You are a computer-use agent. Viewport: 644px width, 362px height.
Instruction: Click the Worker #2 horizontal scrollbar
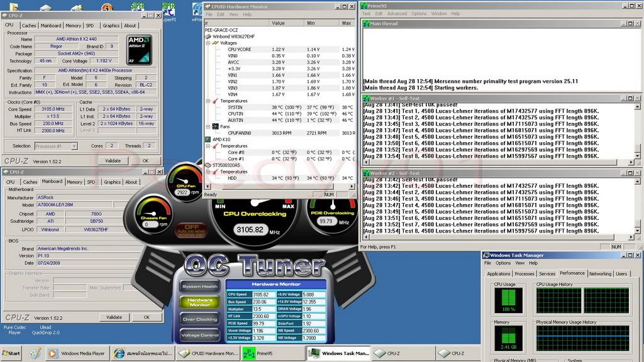click(499, 237)
